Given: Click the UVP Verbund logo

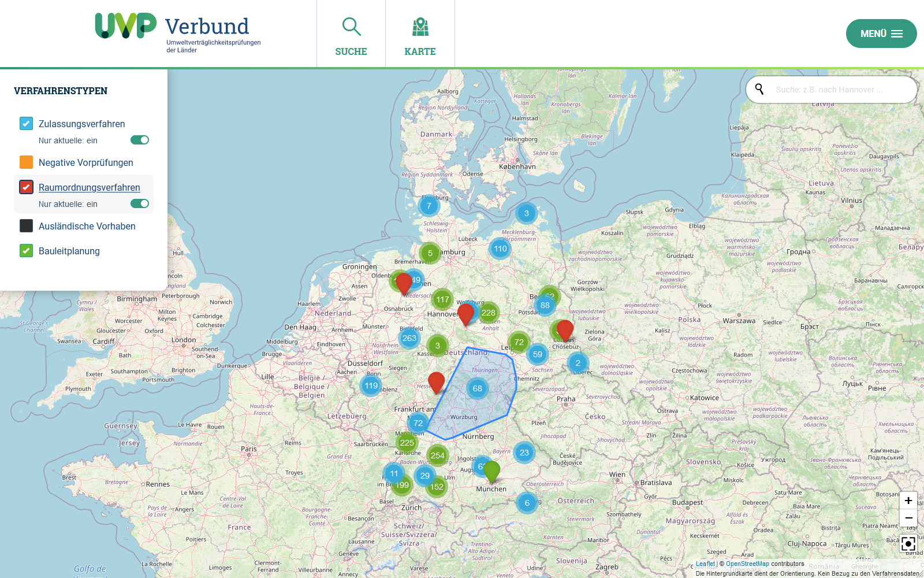Looking at the screenshot, I should (178, 33).
